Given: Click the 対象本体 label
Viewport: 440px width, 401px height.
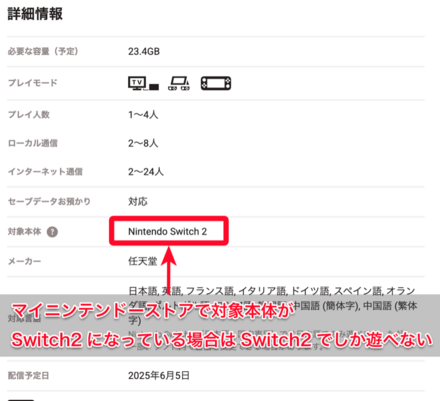Looking at the screenshot, I should (24, 231).
